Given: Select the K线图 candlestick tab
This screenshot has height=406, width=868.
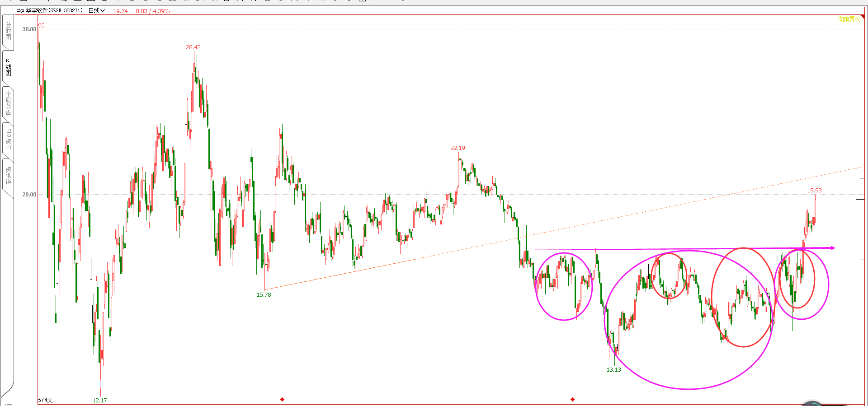Looking at the screenshot, I should (x=8, y=67).
